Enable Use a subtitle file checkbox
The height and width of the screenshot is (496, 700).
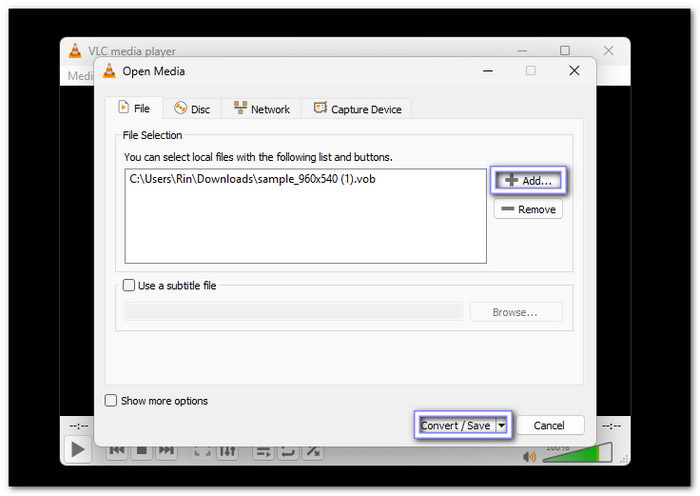129,285
